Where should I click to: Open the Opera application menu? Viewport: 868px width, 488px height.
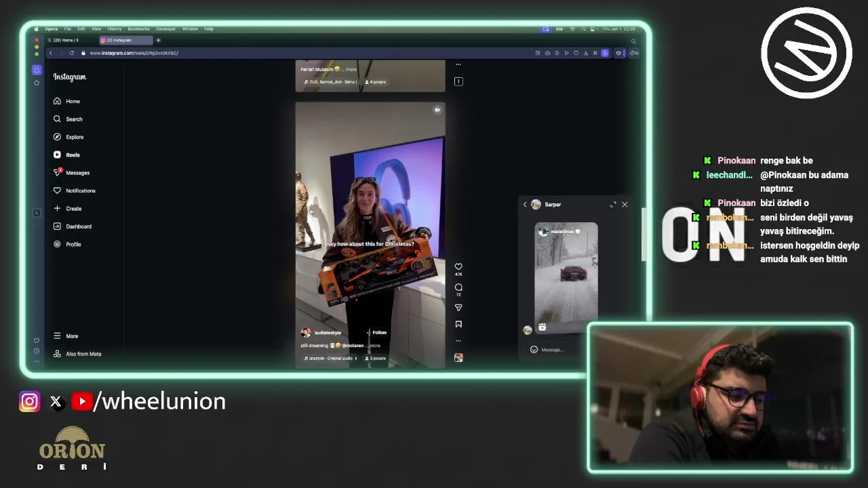52,29
